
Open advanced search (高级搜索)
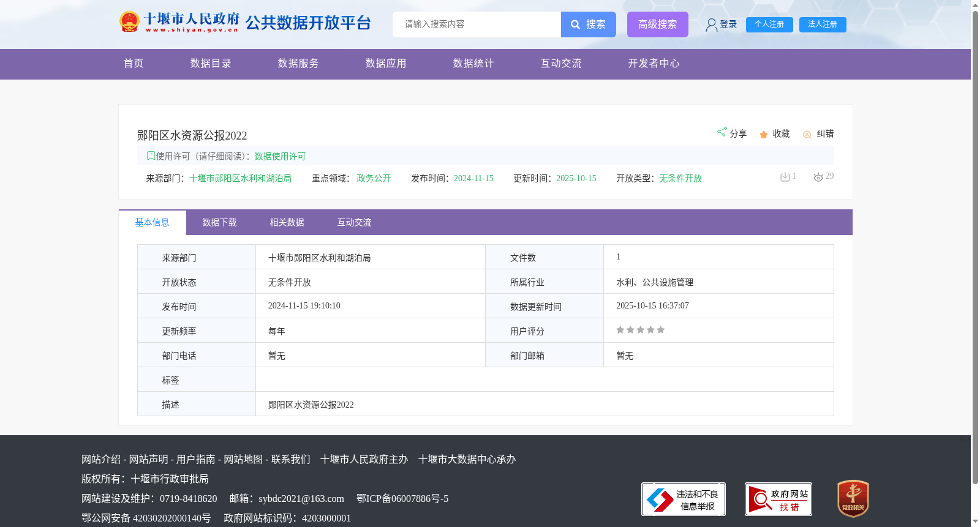(x=657, y=24)
